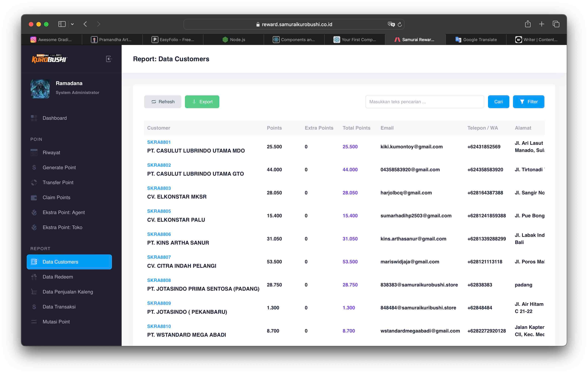Click the Customer column header
This screenshot has width=588, height=374.
pos(159,128)
